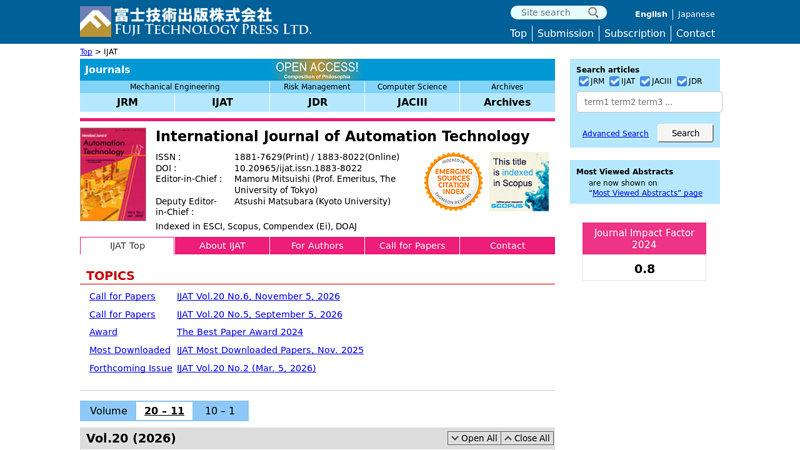The width and height of the screenshot is (800, 450).
Task: Switch language to Japanese
Action: click(x=696, y=14)
